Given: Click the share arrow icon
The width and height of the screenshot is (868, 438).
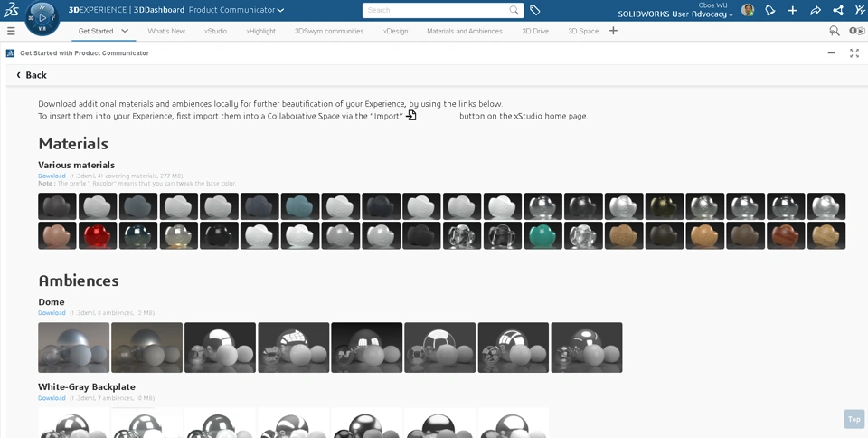Looking at the screenshot, I should point(816,10).
